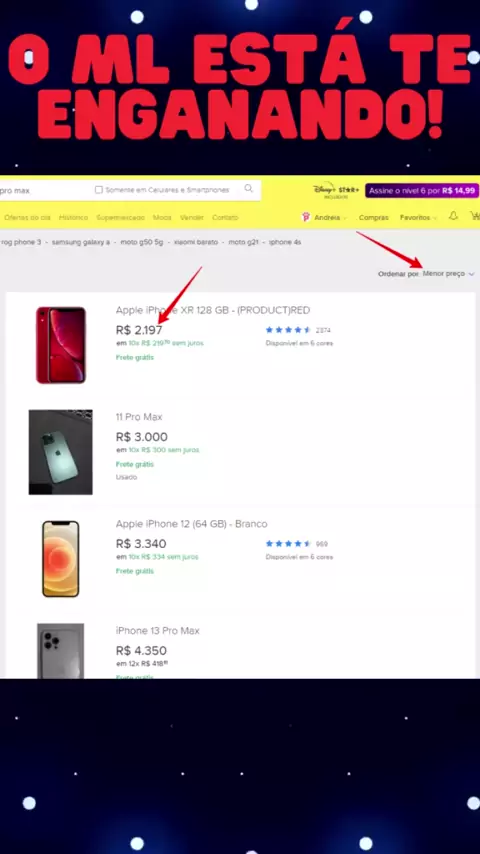Viewport: 480px width, 854px height.
Task: Click the iPhone 12 star rating
Action: point(288,544)
